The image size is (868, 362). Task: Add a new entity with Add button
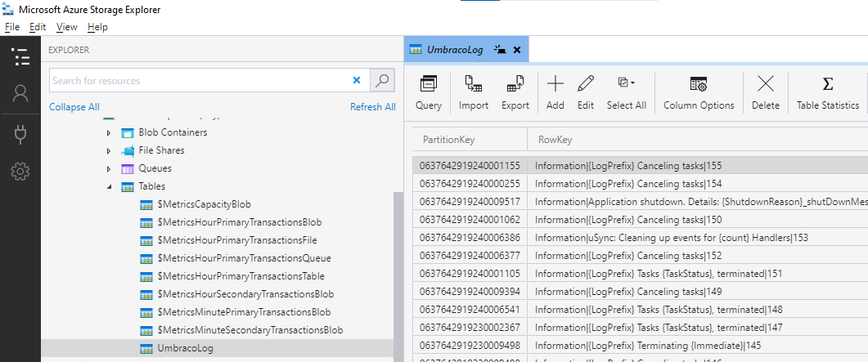555,93
